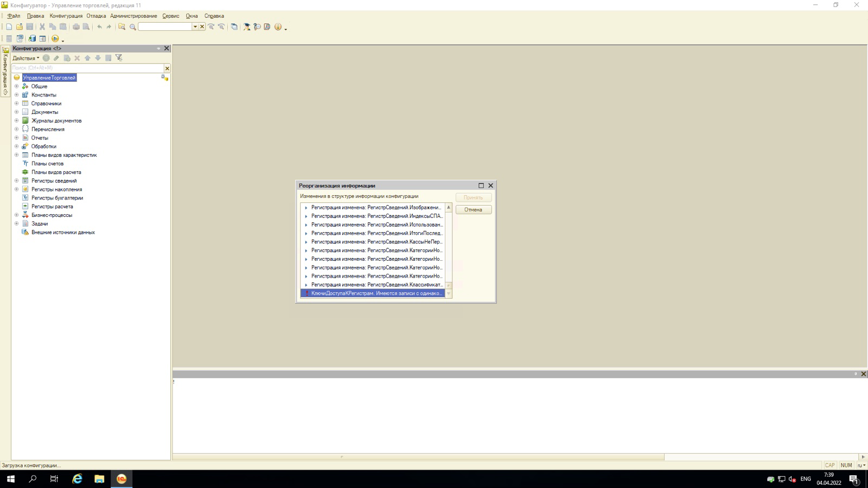Open the toolbar search combo box dropdown
Viewport: 868px width, 488px height.
tap(195, 27)
